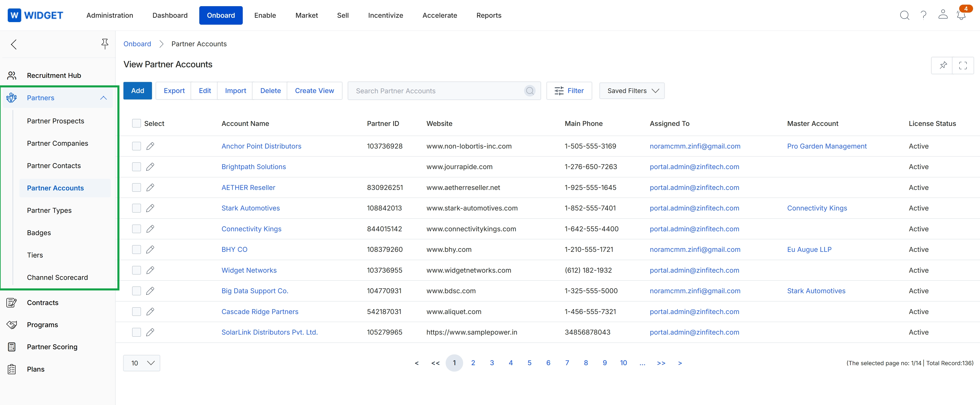Screen dimensions: 980x405
Task: Check the Big Data Support Co. checkbox
Action: click(x=136, y=291)
